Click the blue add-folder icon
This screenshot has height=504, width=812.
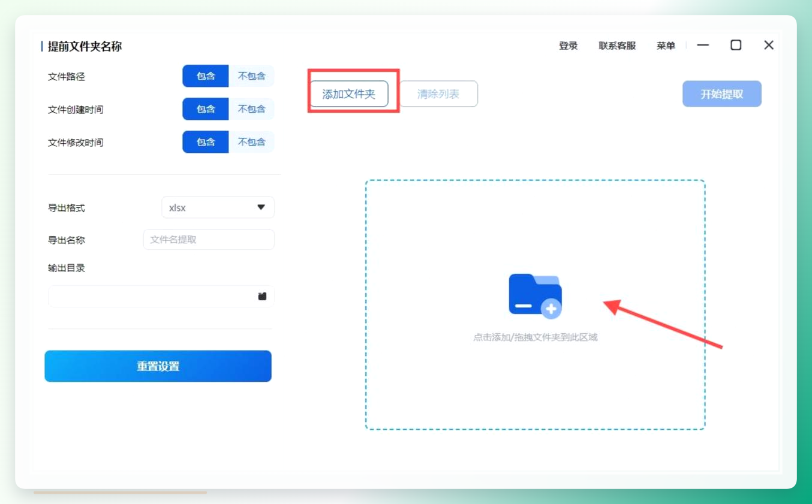tap(535, 296)
